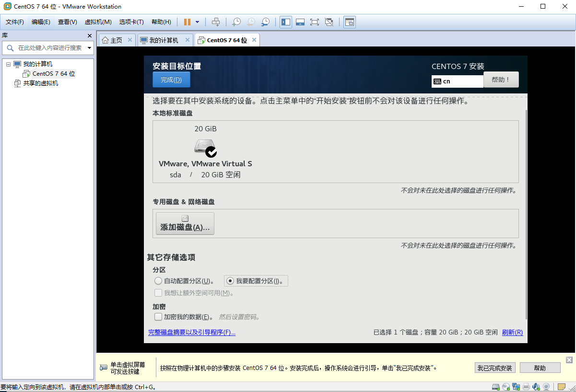This screenshot has width=576, height=392.
Task: Close the library panel with its X
Action: (89, 35)
